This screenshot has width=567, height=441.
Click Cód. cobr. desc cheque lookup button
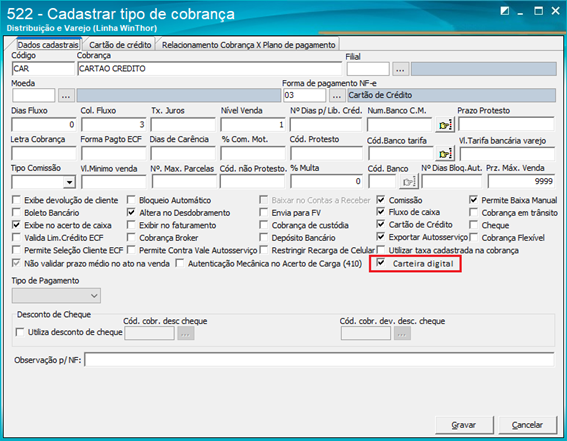186,333
